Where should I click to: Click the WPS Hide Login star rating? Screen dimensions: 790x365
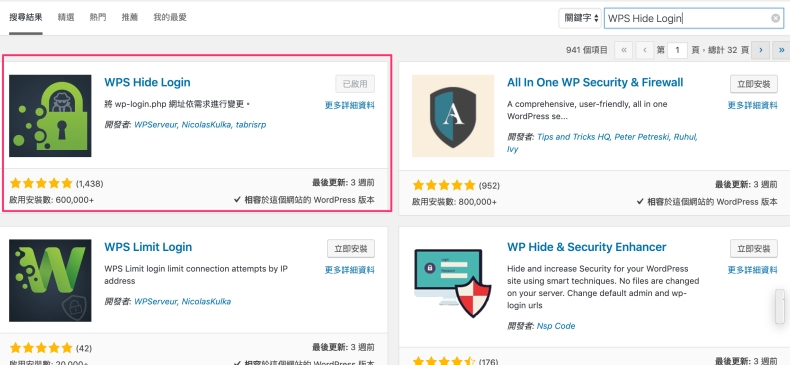tap(41, 184)
